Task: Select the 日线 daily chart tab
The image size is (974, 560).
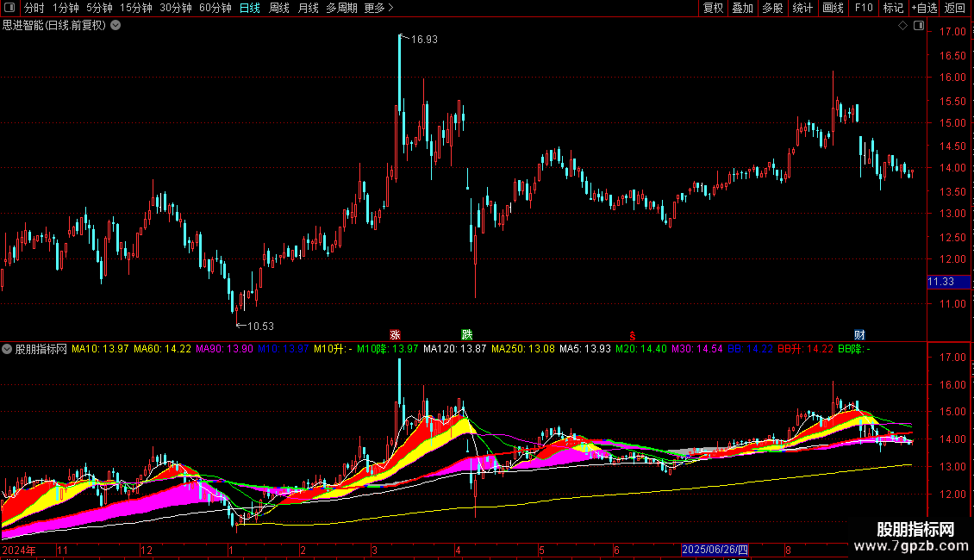Action: 250,8
